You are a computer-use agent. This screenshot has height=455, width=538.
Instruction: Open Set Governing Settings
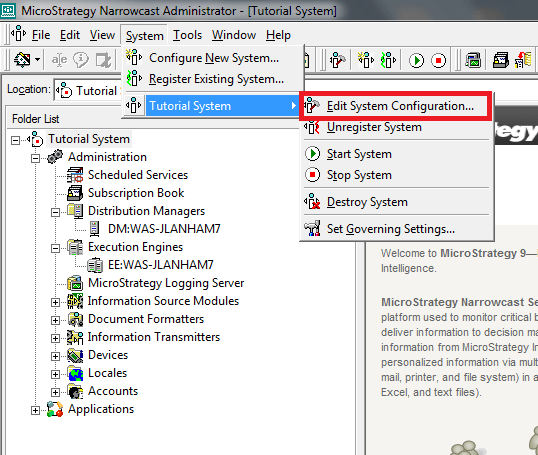pos(397,229)
